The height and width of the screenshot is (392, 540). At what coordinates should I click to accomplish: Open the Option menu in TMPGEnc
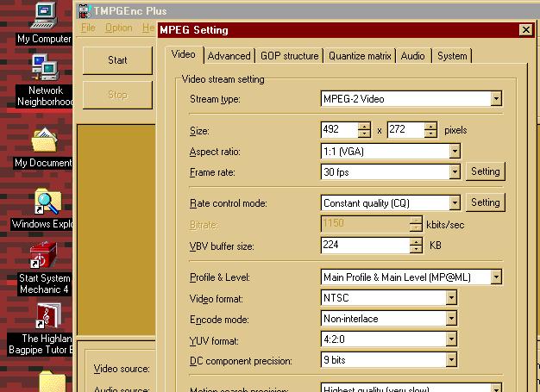point(119,28)
